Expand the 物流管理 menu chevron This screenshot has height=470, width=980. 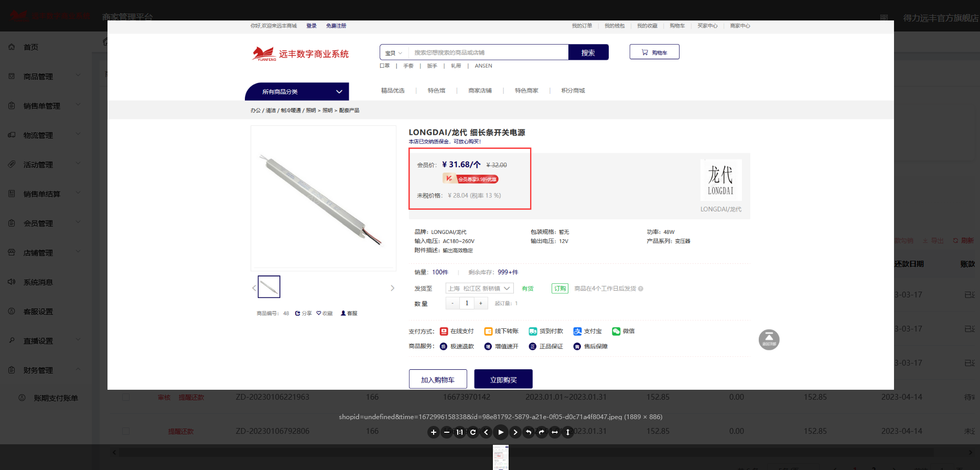[x=78, y=134]
